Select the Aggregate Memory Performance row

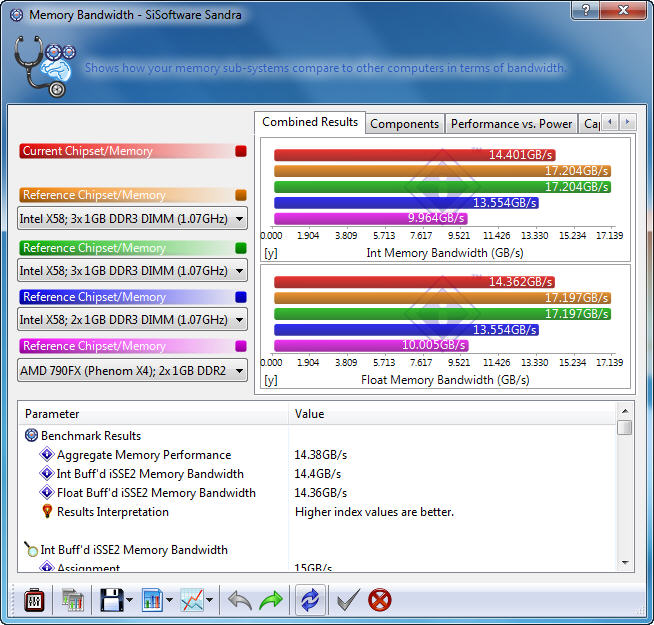[317, 455]
